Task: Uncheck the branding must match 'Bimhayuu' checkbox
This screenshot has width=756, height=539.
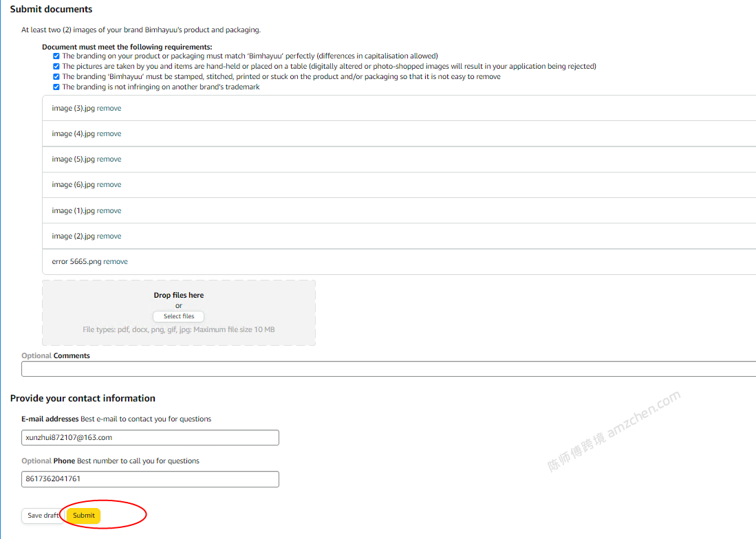Action: pyautogui.click(x=56, y=56)
